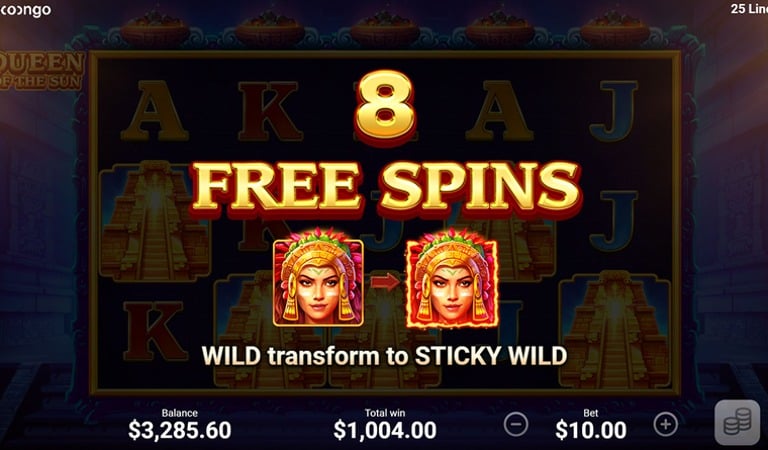Click the Bet amount $10.00
Viewport: 768px width, 450px height.
coord(591,430)
